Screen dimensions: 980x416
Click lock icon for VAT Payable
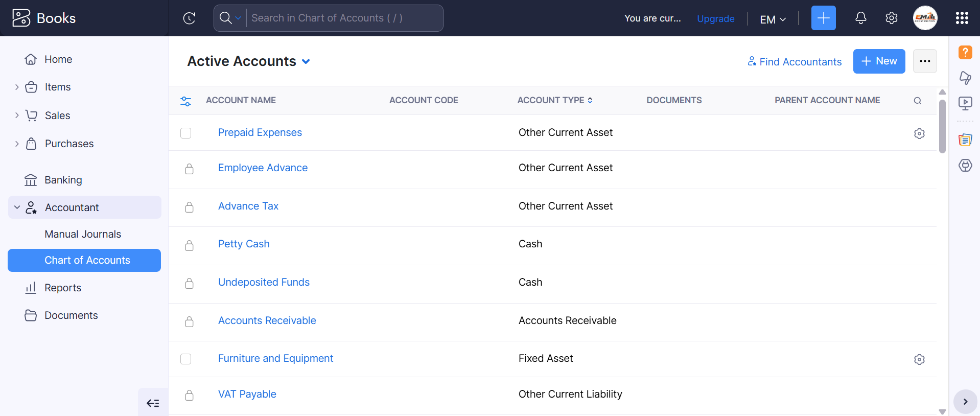pyautogui.click(x=189, y=395)
